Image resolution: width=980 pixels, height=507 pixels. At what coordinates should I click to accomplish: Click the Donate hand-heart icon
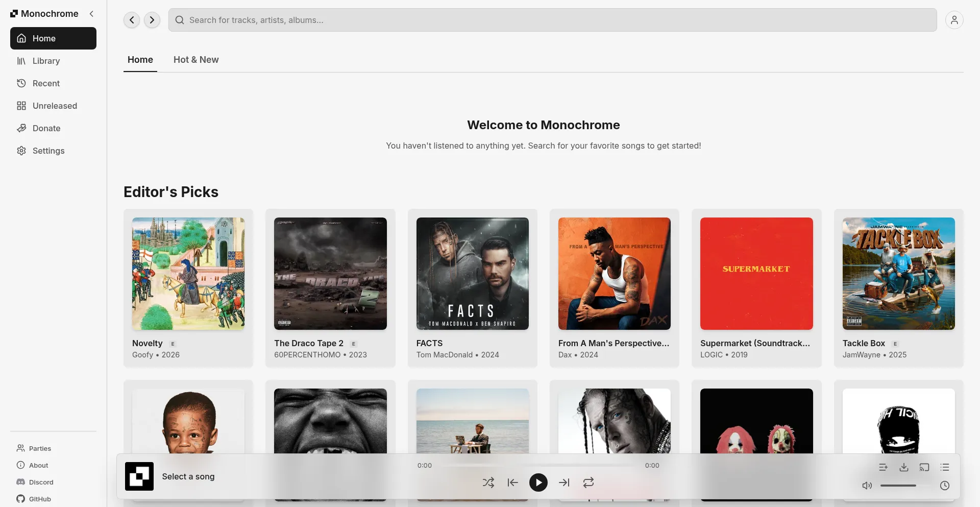pos(21,128)
